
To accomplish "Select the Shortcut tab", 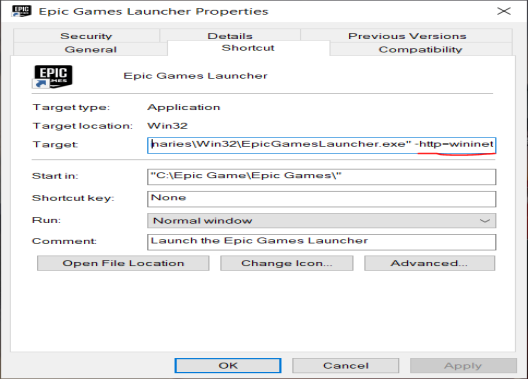I will 248,48.
